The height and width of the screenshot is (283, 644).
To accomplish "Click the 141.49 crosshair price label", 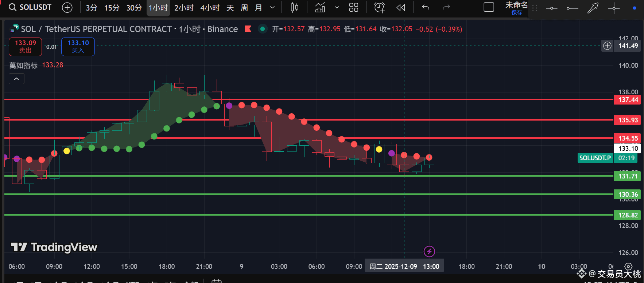I will 628,46.
